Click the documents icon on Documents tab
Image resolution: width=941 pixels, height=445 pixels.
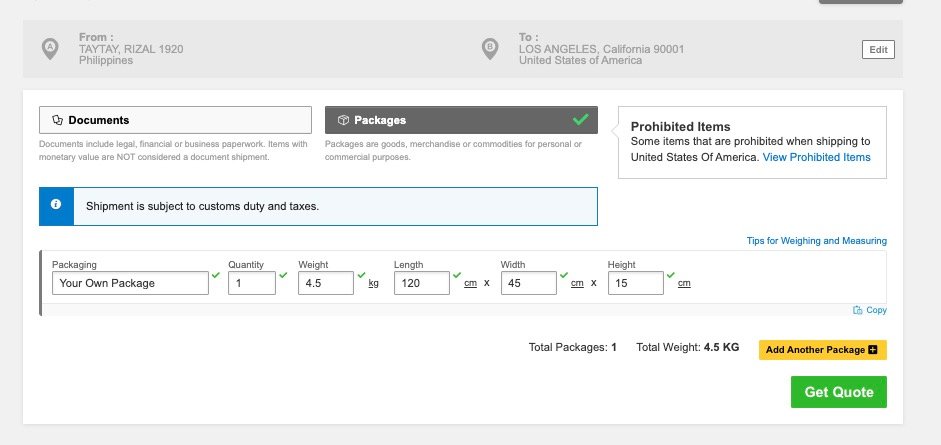[58, 120]
